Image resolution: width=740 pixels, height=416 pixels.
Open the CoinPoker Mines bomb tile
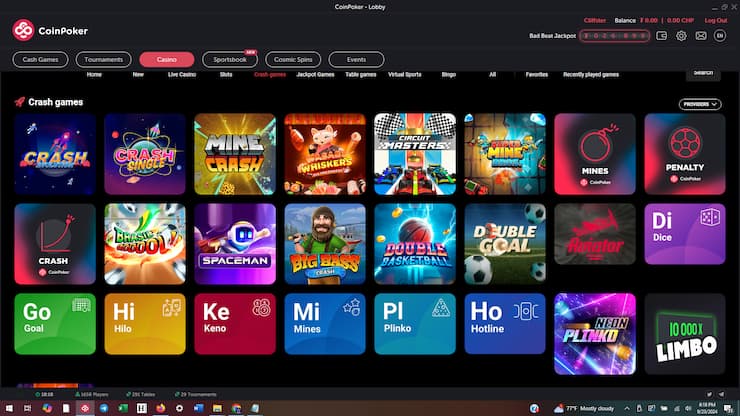pyautogui.click(x=595, y=154)
